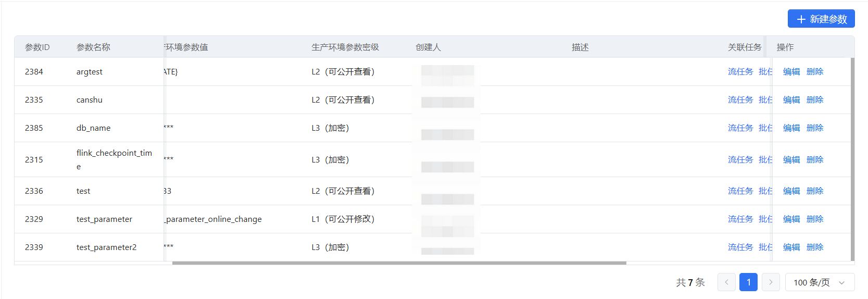Delete the db_name parameter

pos(814,128)
